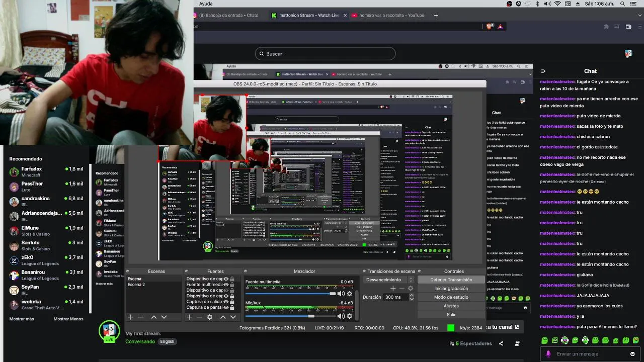Open Fuente multimedia mixer gear settings
This screenshot has width=644, height=362.
(350, 294)
